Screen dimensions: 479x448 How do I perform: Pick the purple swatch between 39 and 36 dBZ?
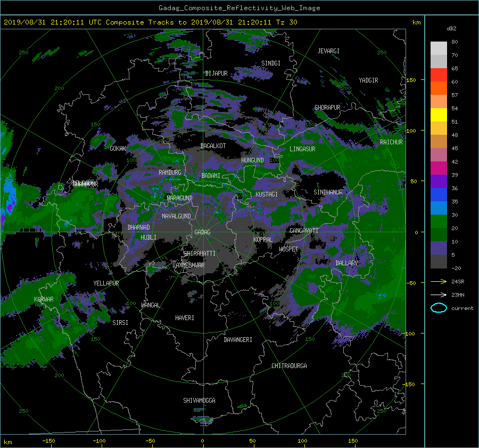[x=439, y=182]
